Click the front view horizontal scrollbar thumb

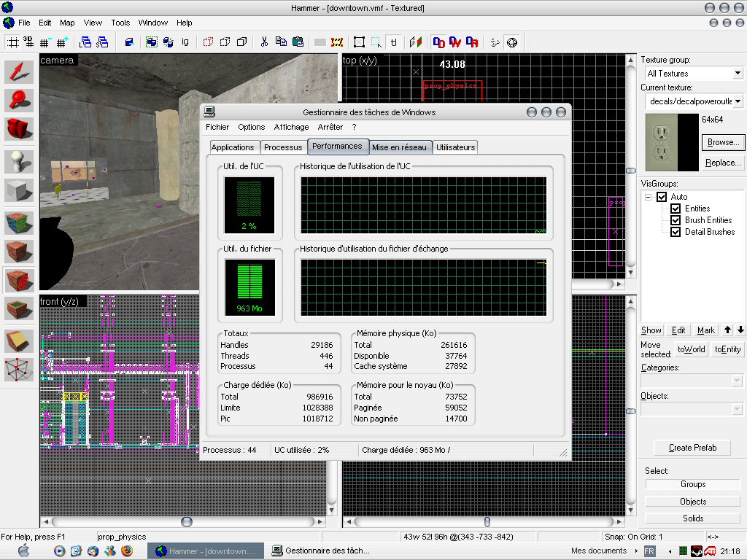pos(187,522)
